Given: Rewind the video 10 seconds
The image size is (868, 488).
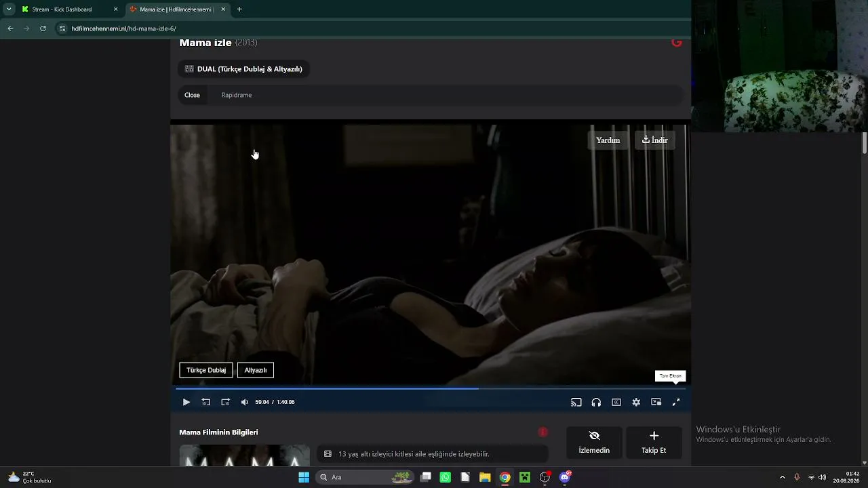Looking at the screenshot, I should (206, 402).
